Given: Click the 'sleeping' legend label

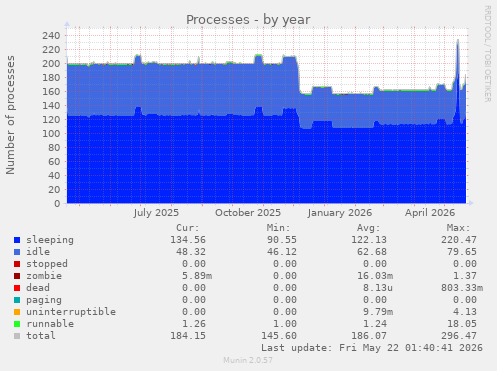Looking at the screenshot, I should tap(50, 240).
